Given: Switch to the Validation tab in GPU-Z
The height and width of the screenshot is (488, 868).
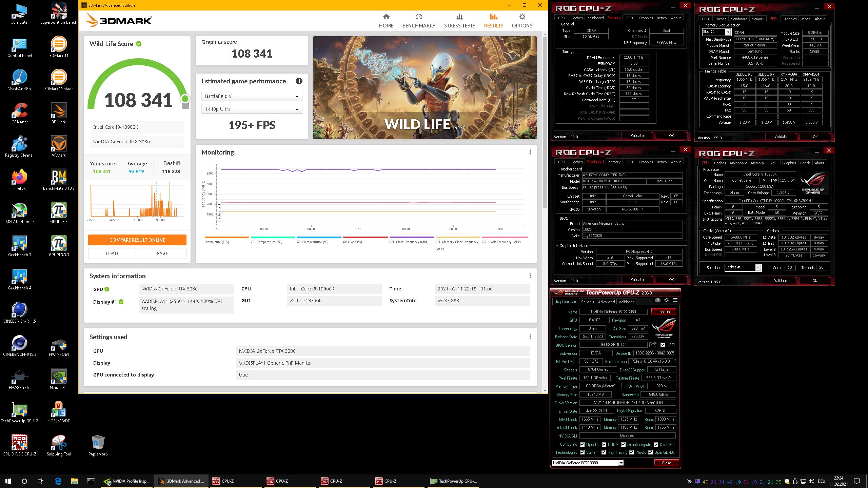Looking at the screenshot, I should pos(626,302).
